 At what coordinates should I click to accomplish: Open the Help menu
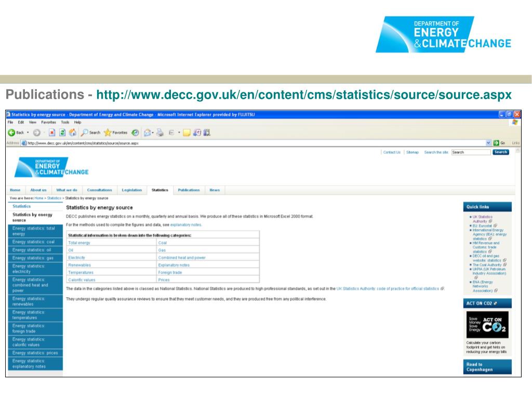78,123
